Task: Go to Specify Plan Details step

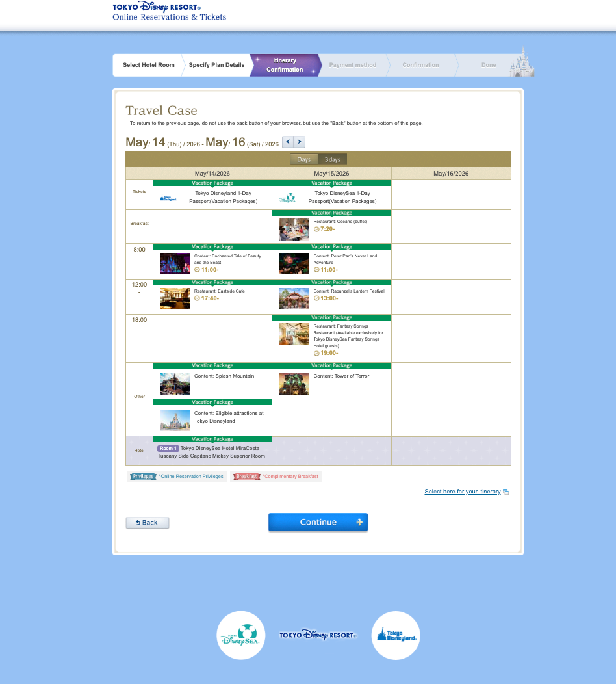Action: (x=216, y=65)
